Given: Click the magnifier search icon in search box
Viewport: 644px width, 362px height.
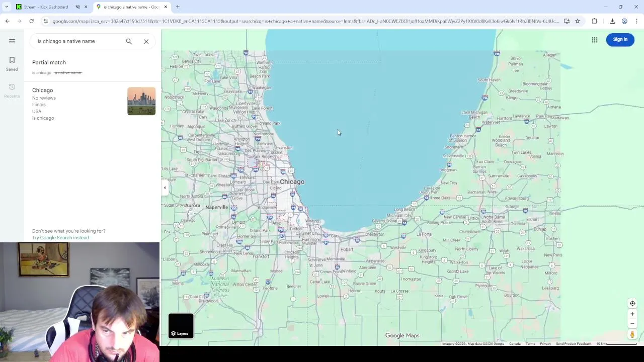Looking at the screenshot, I should (x=129, y=41).
